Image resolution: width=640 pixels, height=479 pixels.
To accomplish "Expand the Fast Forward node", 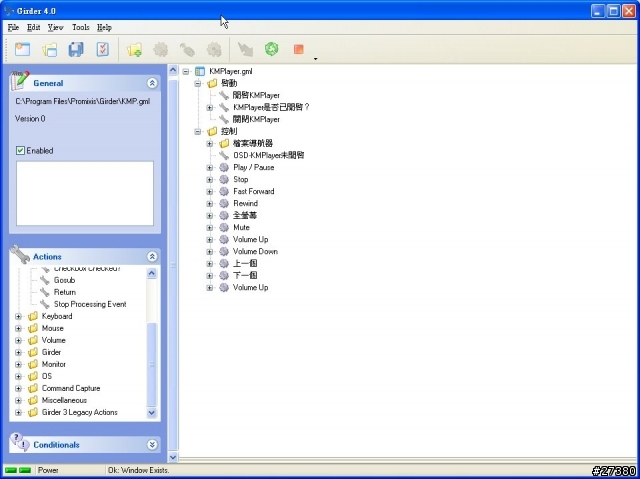I will [210, 191].
